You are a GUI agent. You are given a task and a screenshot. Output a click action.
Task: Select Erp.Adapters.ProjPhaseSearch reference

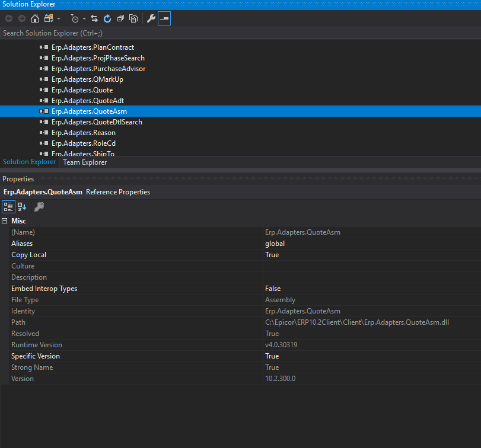click(98, 58)
